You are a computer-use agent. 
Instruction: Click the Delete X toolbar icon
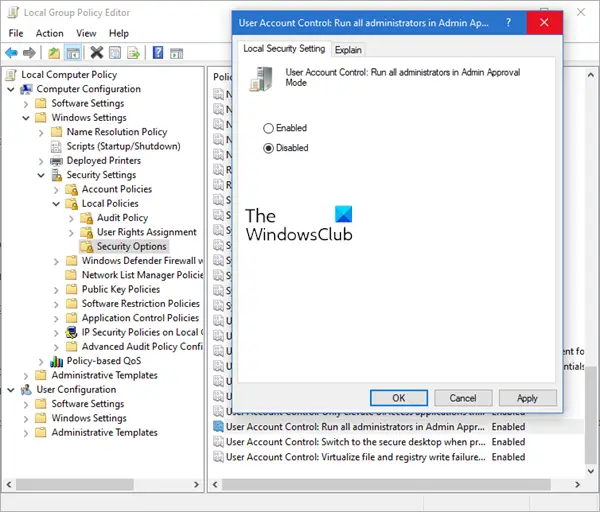click(97, 53)
